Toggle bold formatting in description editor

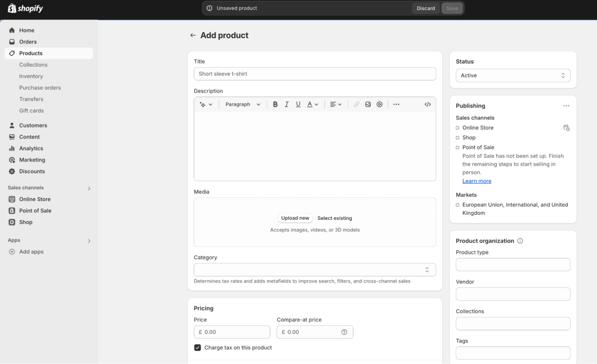[x=275, y=104]
